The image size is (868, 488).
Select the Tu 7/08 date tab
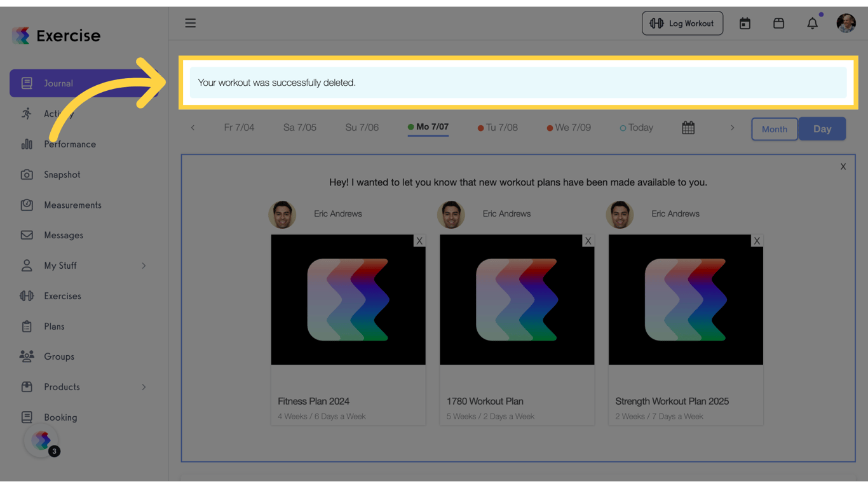coord(499,127)
